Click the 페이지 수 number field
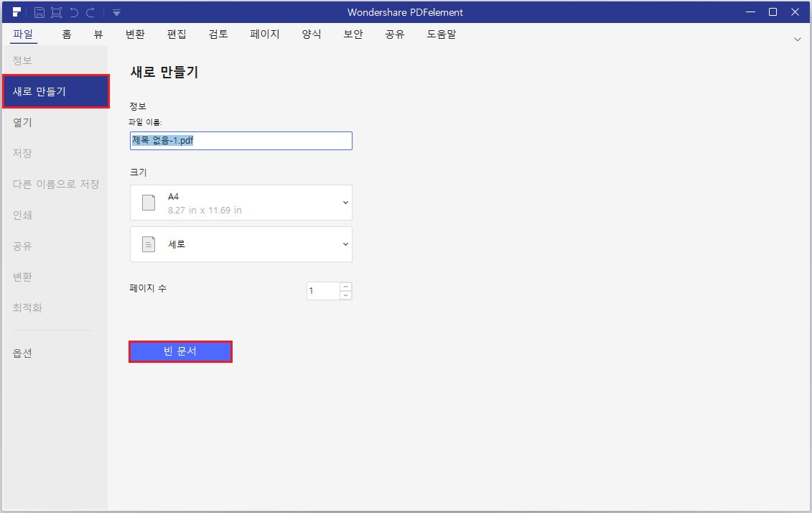The width and height of the screenshot is (812, 513). (x=323, y=291)
